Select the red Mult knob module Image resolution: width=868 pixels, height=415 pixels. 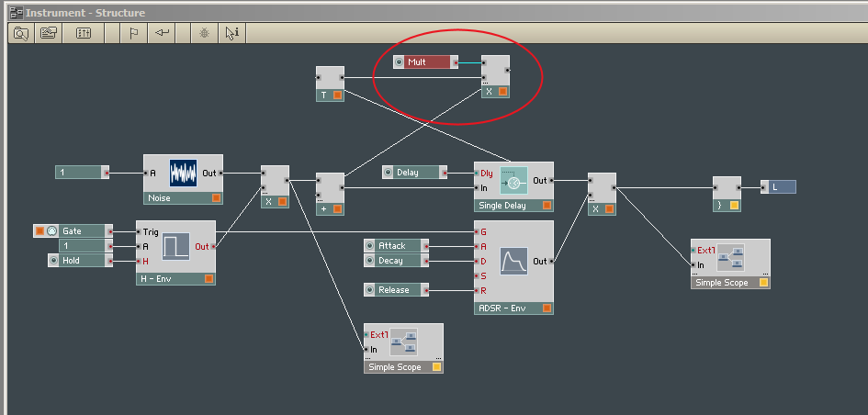(425, 62)
